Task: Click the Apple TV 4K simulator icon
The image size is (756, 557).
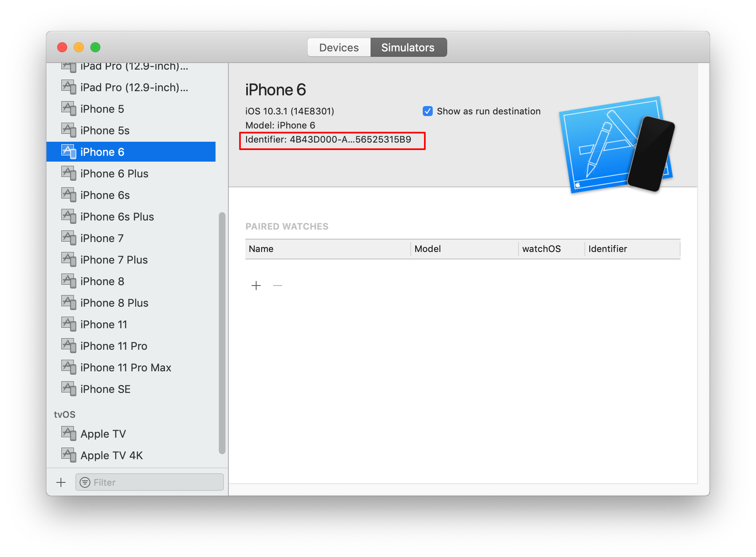Action: click(69, 455)
